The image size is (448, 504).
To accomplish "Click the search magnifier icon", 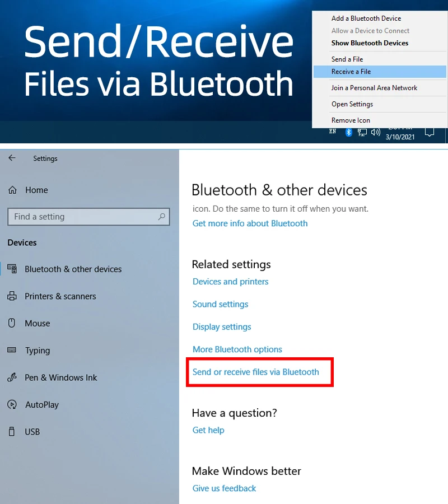I will pos(162,217).
